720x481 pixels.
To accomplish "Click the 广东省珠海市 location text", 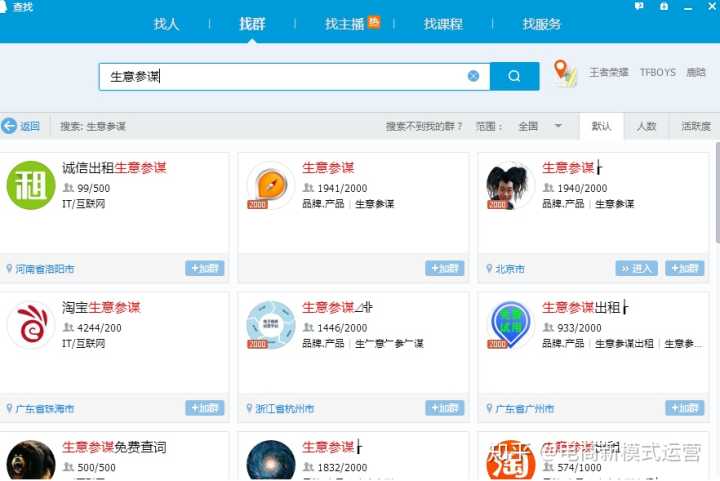I will 45,408.
